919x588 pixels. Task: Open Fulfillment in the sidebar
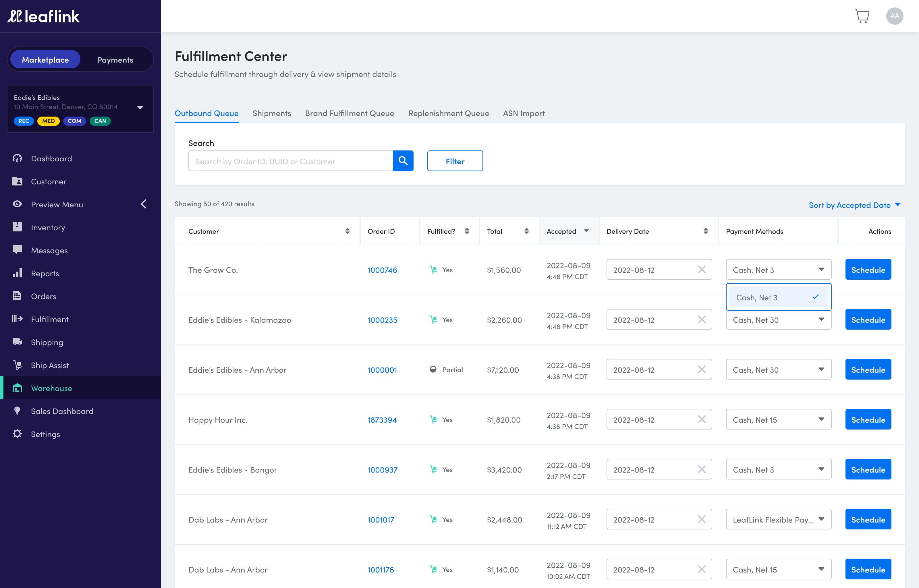click(x=80, y=319)
